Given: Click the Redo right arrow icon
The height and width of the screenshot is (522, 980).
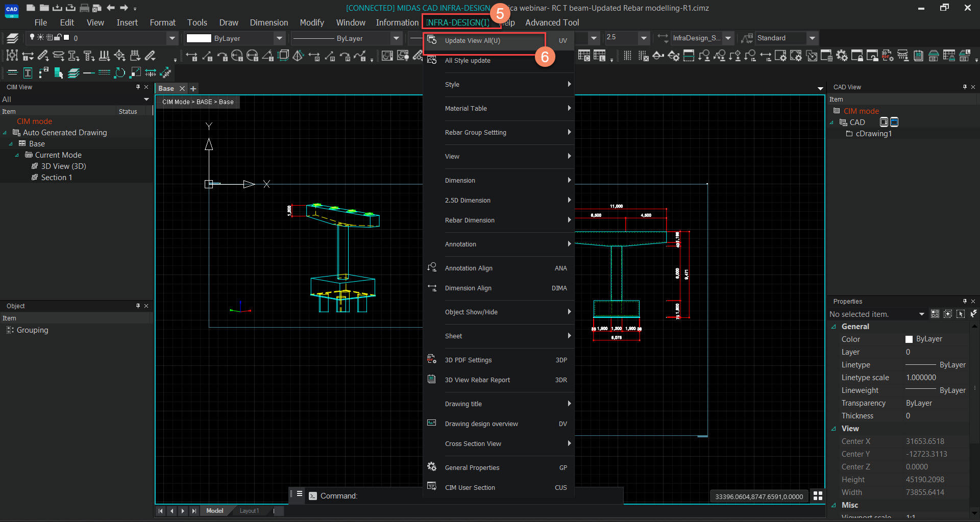Looking at the screenshot, I should [x=124, y=8].
